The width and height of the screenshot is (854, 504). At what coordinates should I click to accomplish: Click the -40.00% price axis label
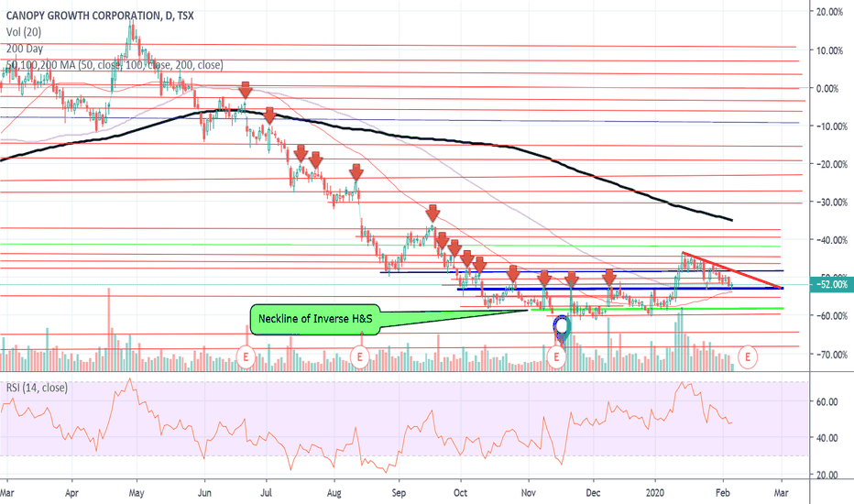(x=831, y=240)
